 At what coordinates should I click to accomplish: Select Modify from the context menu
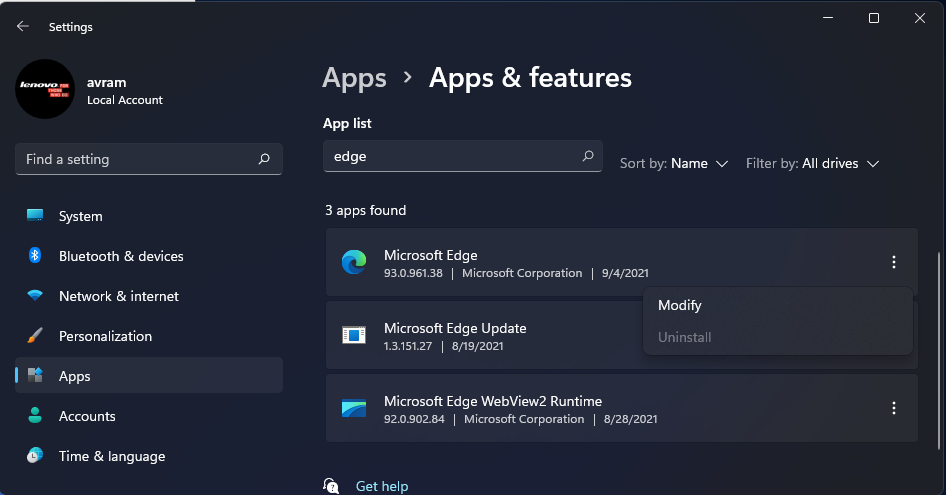pyautogui.click(x=680, y=306)
